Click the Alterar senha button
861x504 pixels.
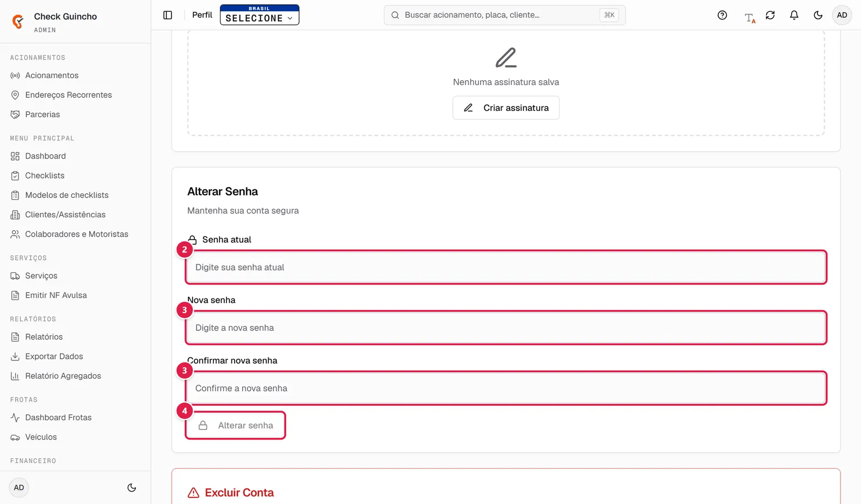click(x=236, y=425)
